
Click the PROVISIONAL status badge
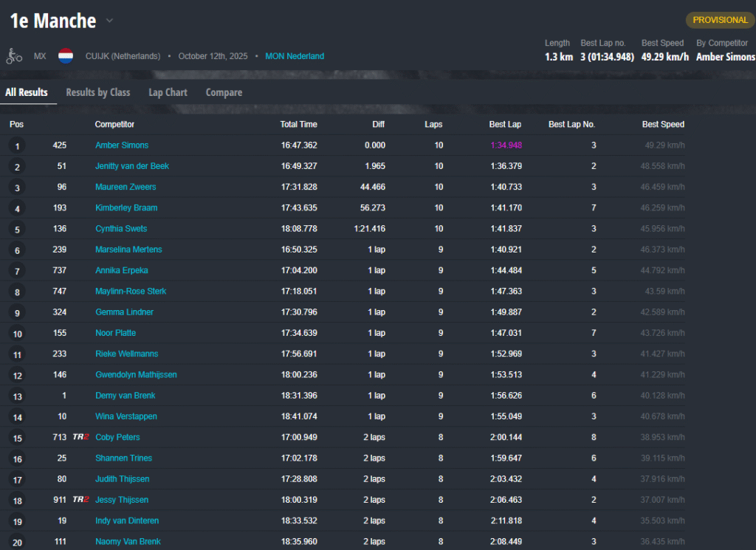coord(720,20)
